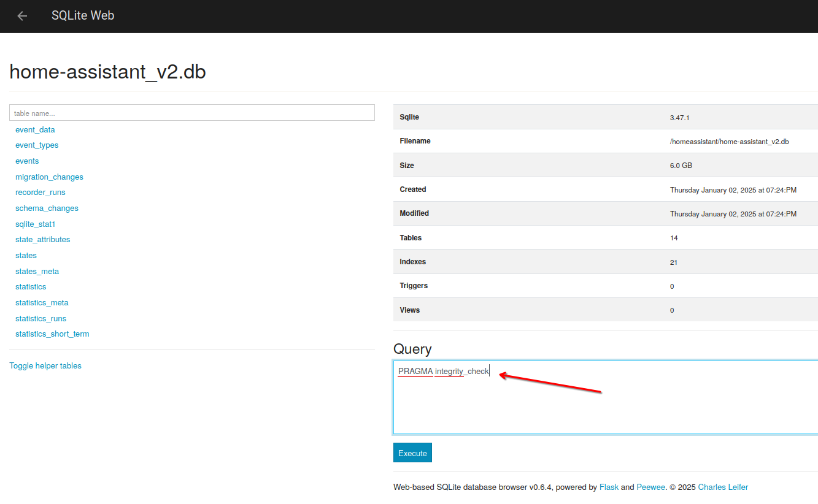Select the Indexes count 21
Screen dimensions: 818x504
(674, 262)
